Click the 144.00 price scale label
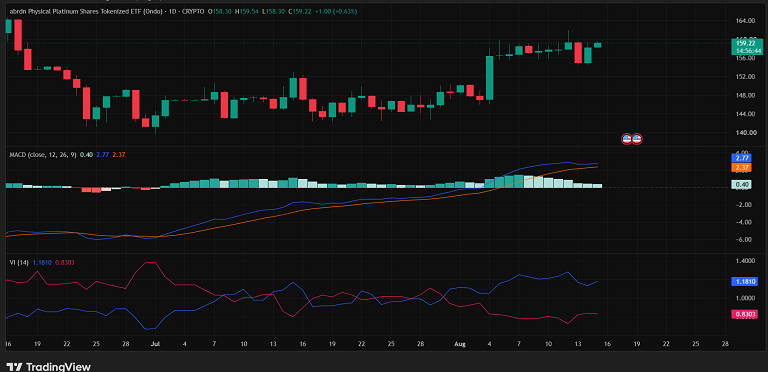Viewport: 768px width, 372px height. [x=744, y=114]
